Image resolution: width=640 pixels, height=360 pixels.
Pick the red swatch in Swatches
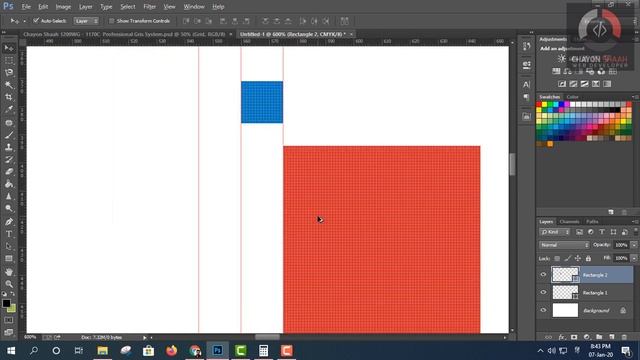[539, 104]
